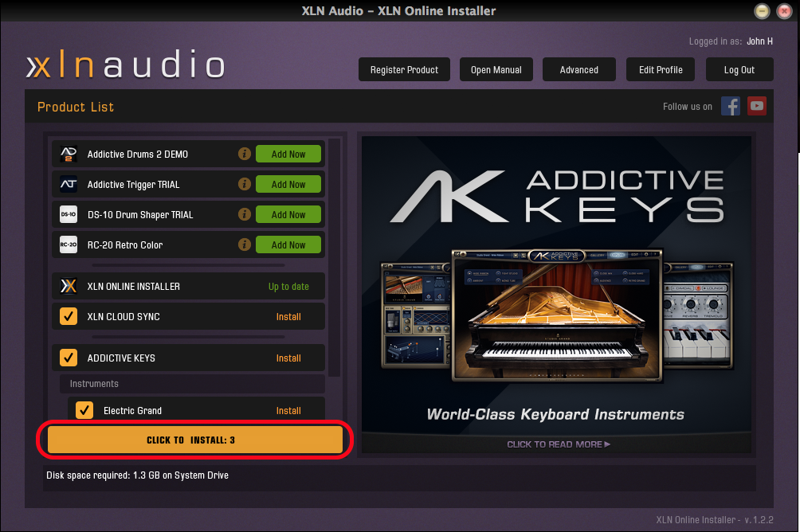800x532 pixels.
Task: Click 'Click to read more' link
Action: tap(558, 444)
